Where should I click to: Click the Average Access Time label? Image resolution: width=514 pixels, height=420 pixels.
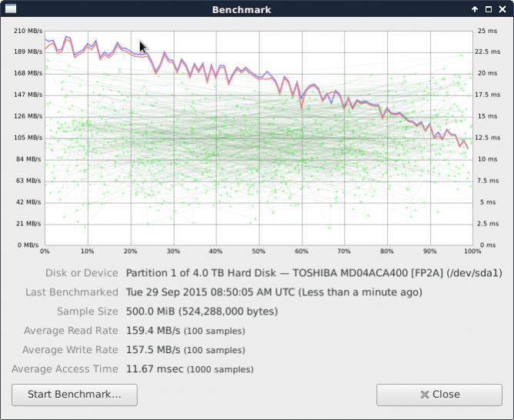[65, 369]
